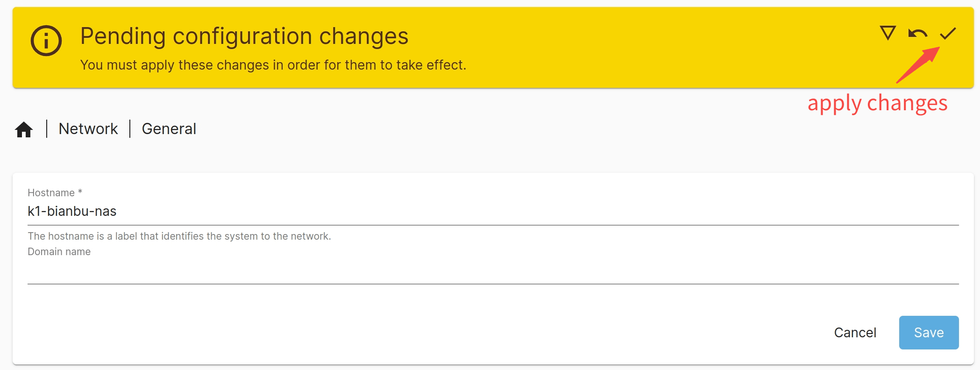The height and width of the screenshot is (370, 980).
Task: Click the "Pending configuration changes" heading
Action: (x=244, y=36)
